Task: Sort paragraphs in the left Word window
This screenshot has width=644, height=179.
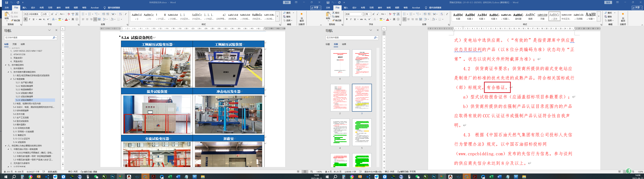Action: pos(120,14)
